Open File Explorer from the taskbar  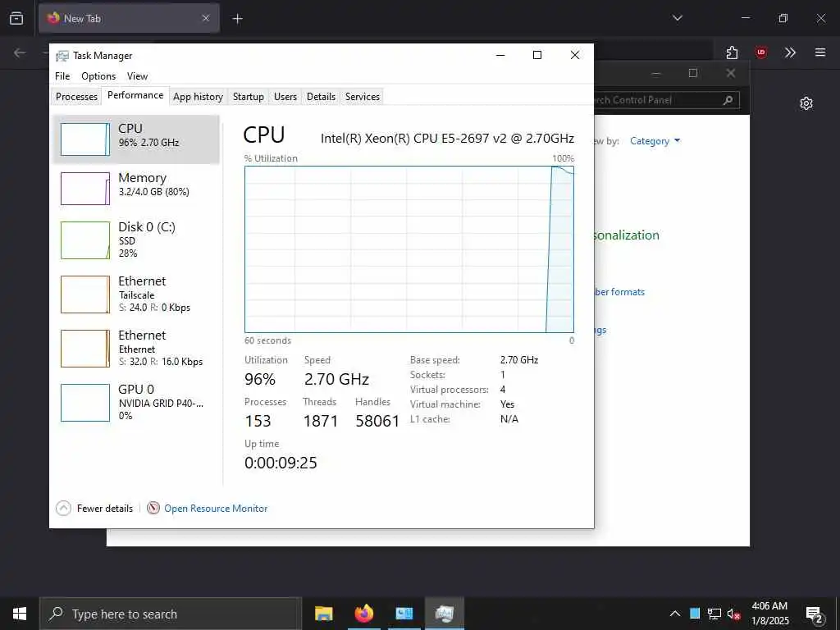[323, 614]
